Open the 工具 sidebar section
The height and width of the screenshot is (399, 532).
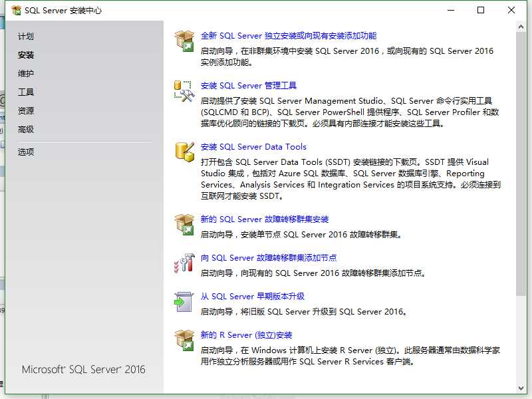tap(26, 92)
